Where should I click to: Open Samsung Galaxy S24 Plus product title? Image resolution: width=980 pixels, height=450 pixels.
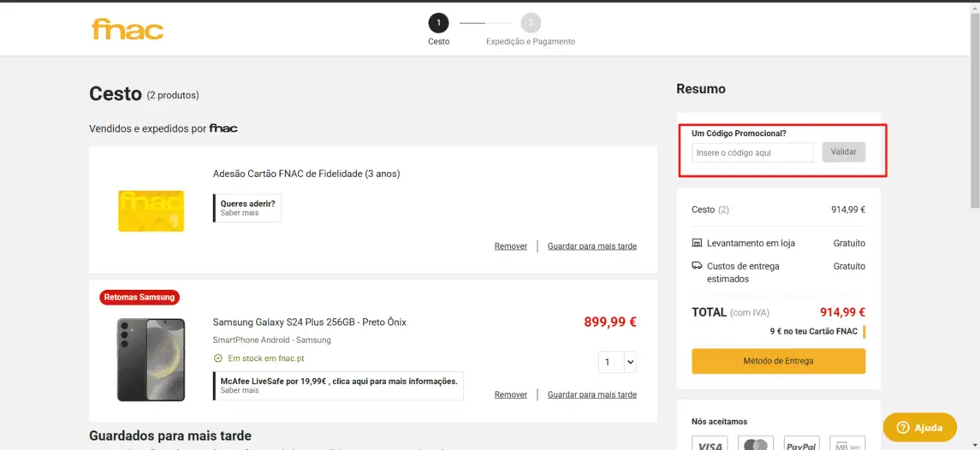click(x=309, y=322)
